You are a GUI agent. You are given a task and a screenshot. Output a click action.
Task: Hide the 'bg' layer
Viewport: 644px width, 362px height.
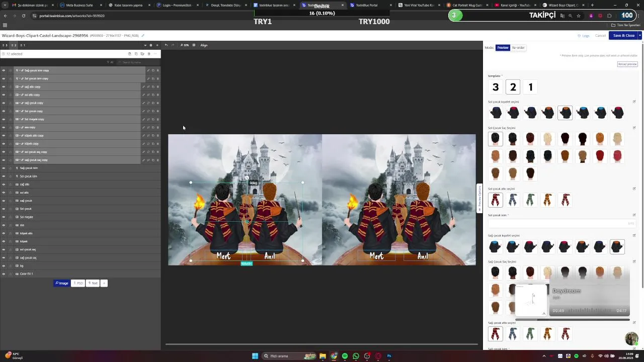click(4, 266)
